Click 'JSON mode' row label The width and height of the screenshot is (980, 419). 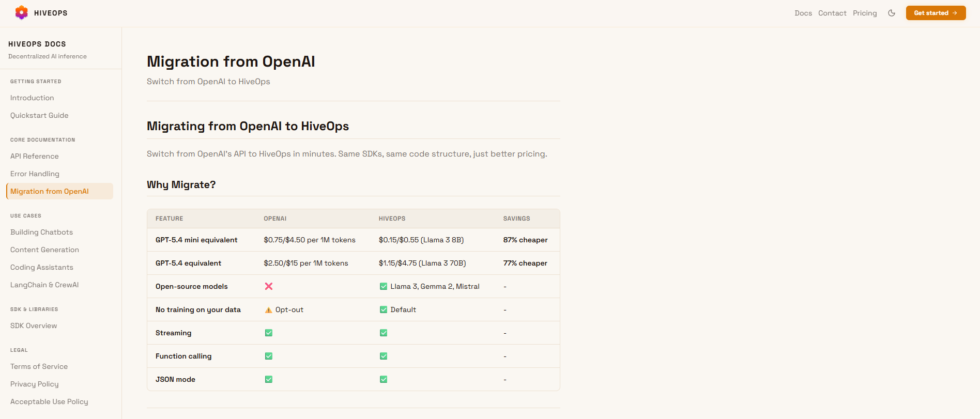[175, 379]
